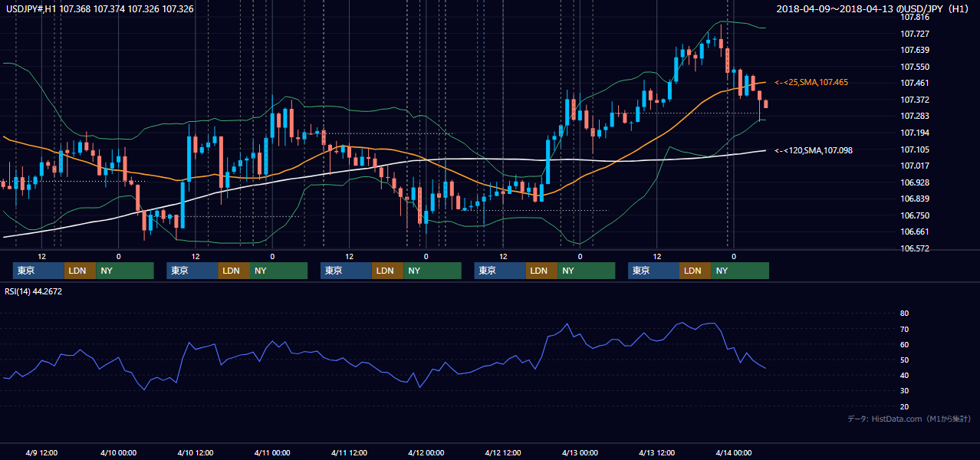Viewport: 980px width, 460px height.
Task: Click price axis value 107.017
Action: tap(915, 166)
